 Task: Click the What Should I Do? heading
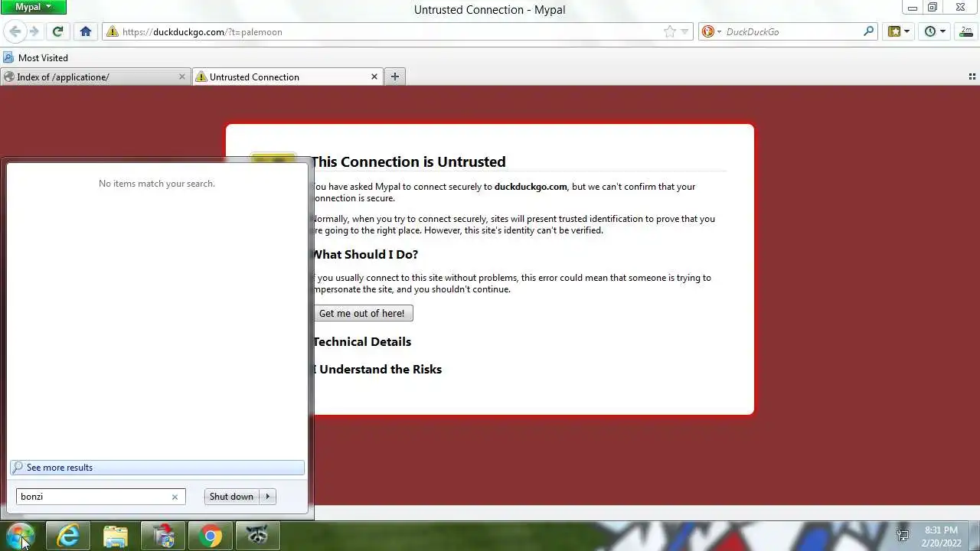point(365,254)
